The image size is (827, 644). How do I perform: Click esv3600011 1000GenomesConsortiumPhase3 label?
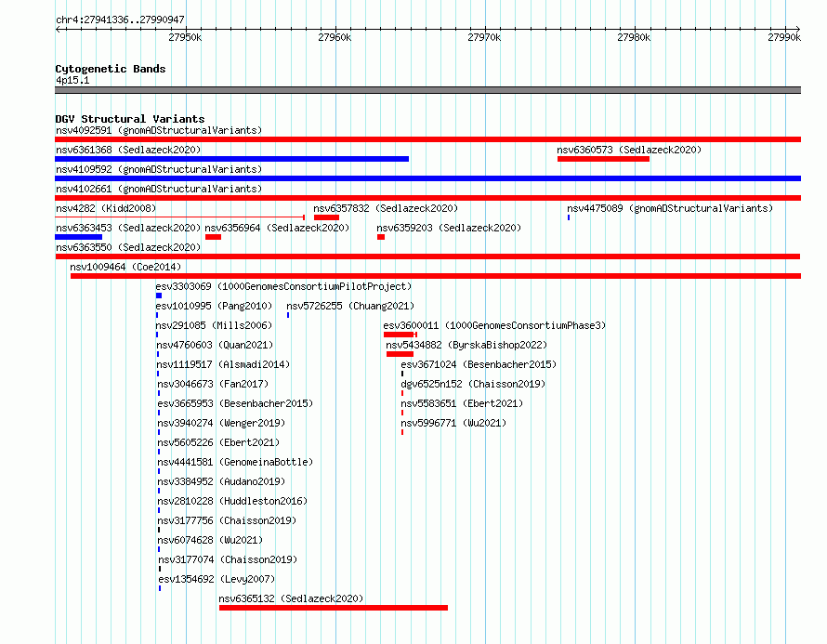pos(494,325)
